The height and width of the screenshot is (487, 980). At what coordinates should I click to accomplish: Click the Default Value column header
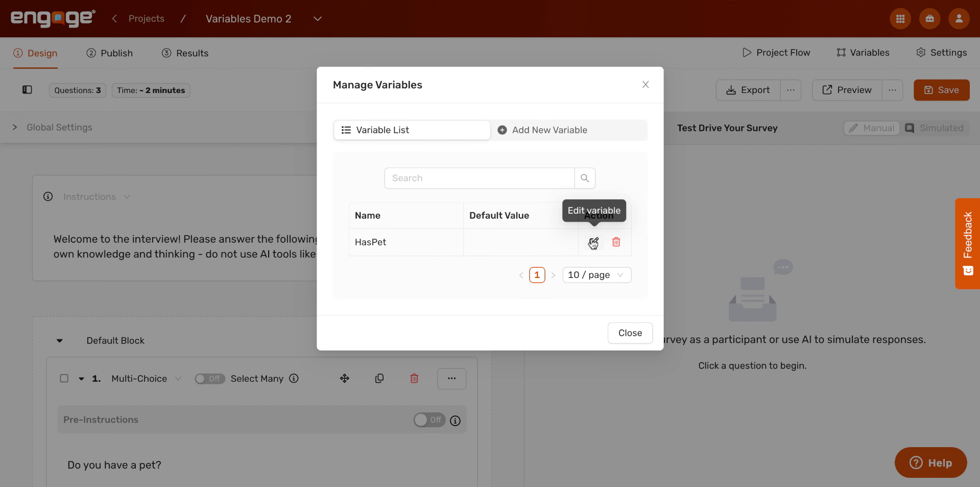coord(520,216)
